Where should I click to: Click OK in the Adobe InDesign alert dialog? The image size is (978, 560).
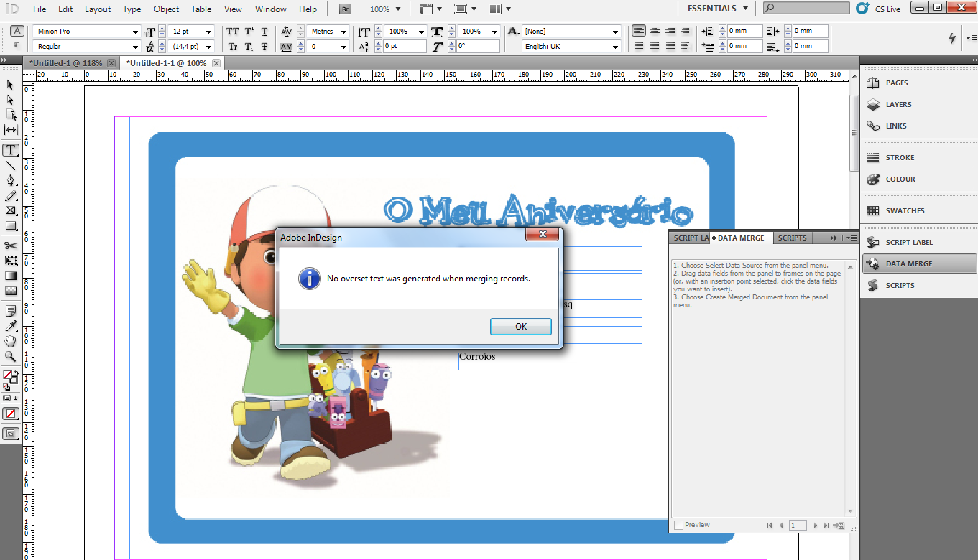(520, 327)
